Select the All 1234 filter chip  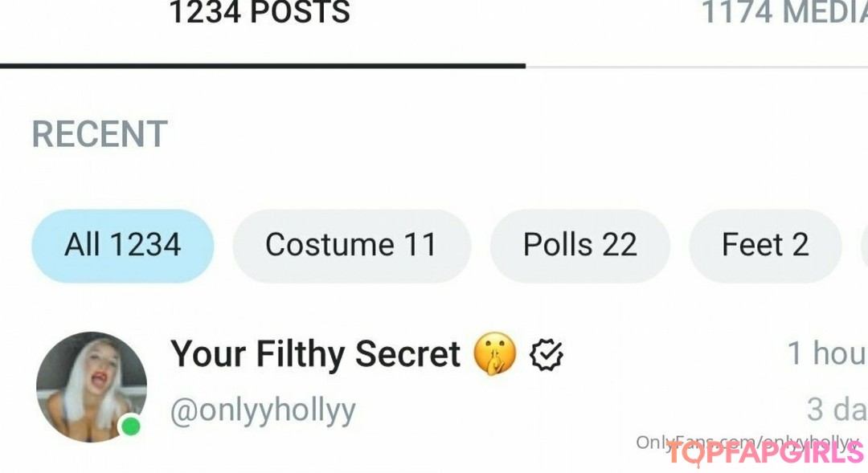coord(123,246)
